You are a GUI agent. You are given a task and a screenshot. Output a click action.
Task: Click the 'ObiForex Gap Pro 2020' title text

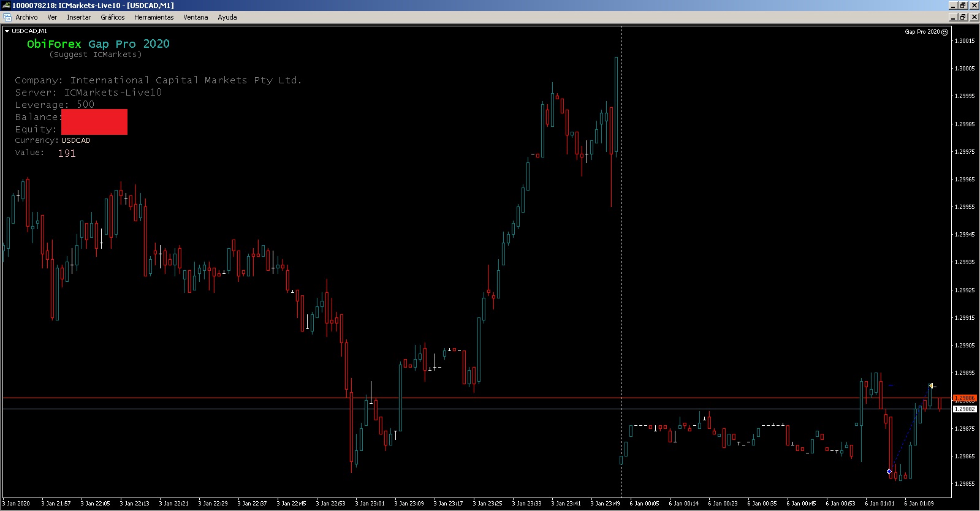tap(98, 44)
